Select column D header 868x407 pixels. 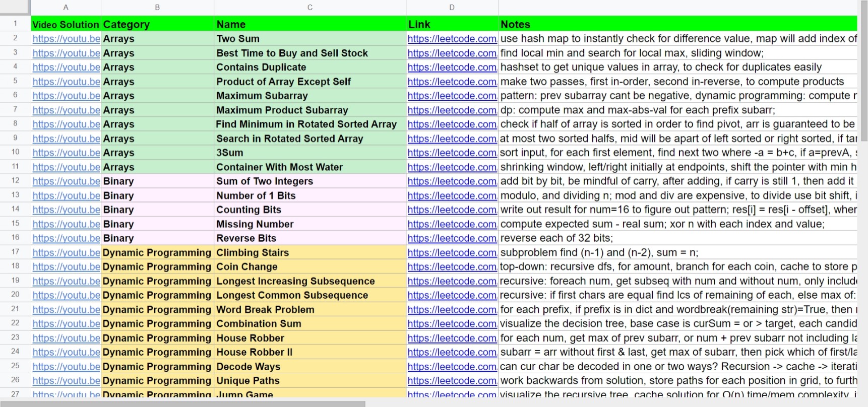(452, 8)
